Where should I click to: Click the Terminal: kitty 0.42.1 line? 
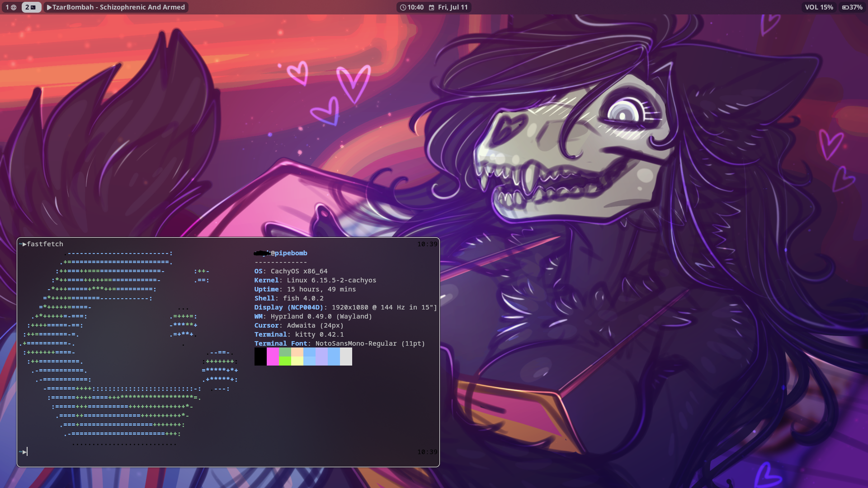tap(299, 334)
